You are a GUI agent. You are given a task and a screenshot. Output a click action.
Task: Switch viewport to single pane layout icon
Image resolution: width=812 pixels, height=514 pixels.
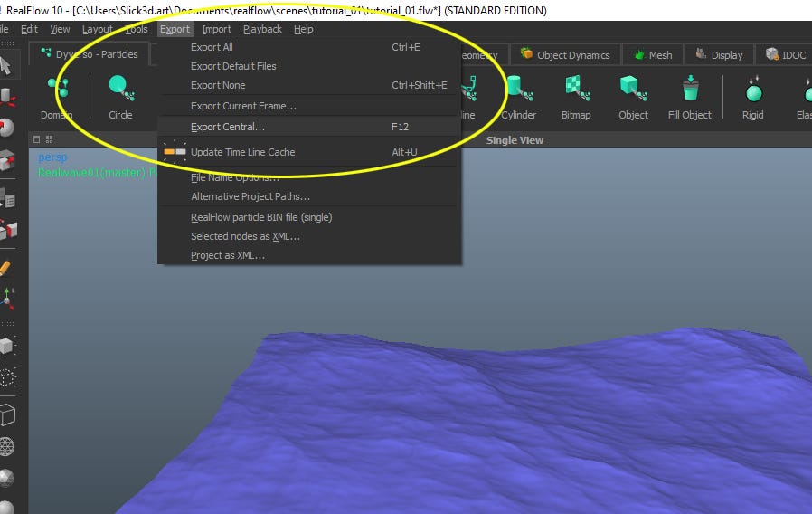36,139
